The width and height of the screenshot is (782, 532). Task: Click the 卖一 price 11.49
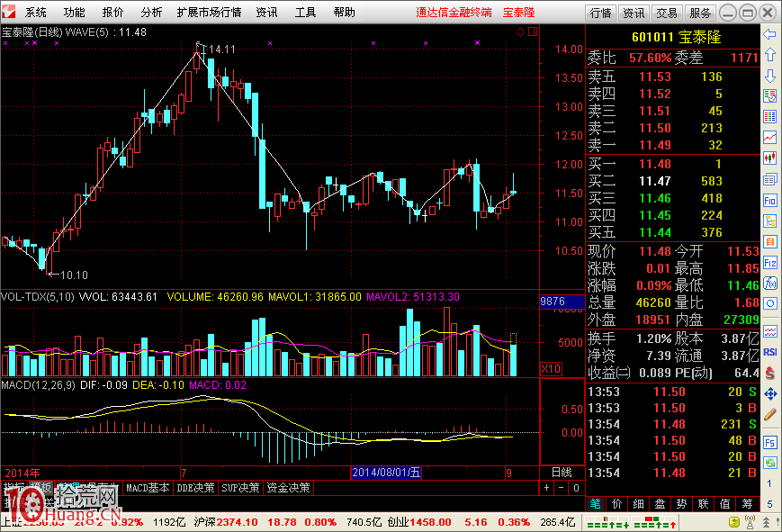655,145
